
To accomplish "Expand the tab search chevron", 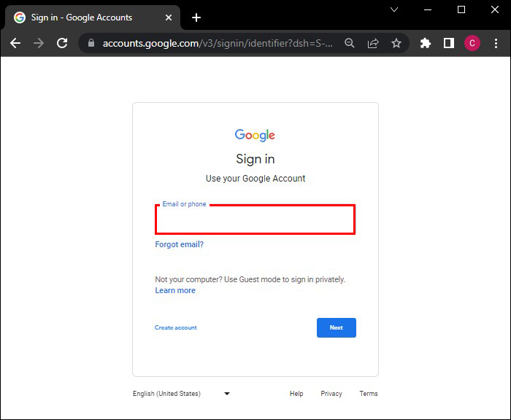I will [x=394, y=10].
